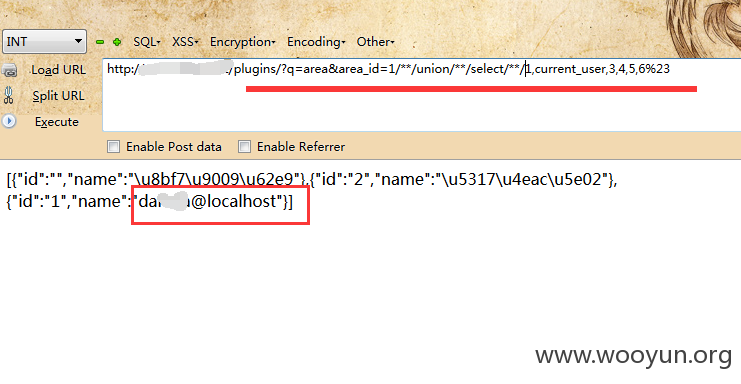The width and height of the screenshot is (741, 384).
Task: Click the green minus icon
Action: click(x=100, y=42)
